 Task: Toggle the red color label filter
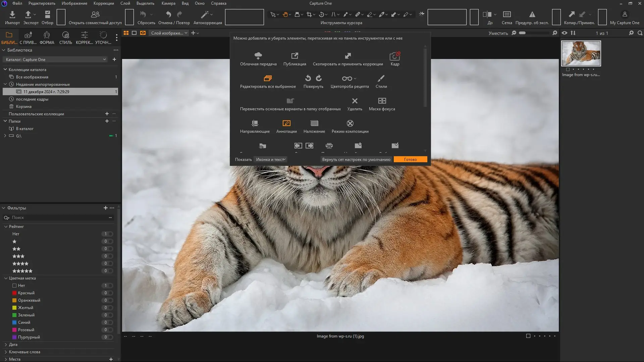(26, 293)
